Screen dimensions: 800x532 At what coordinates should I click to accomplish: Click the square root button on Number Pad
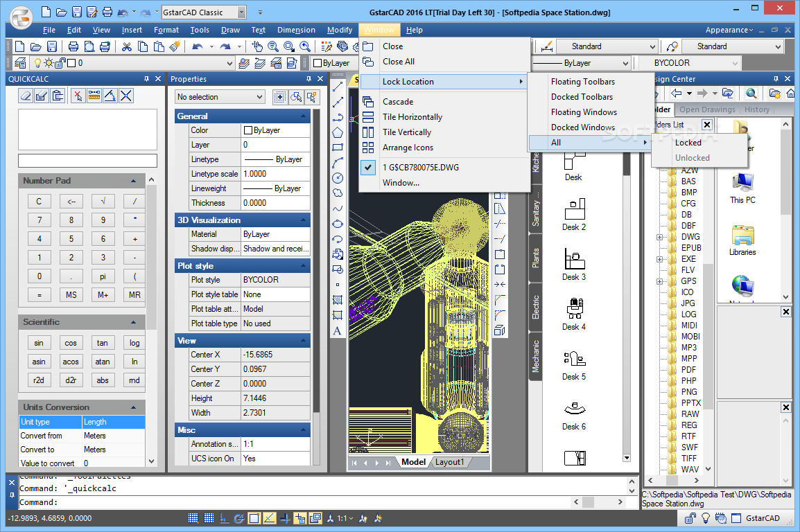click(103, 201)
